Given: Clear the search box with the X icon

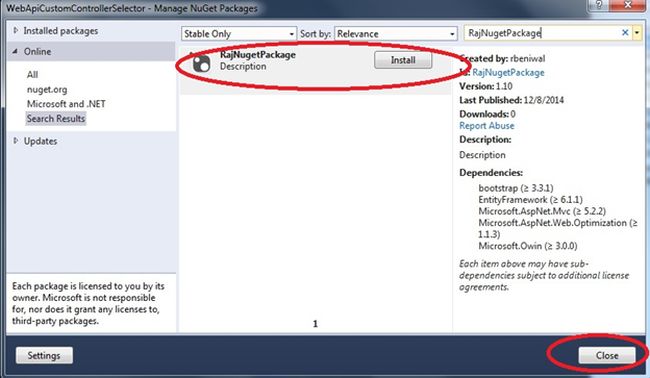Looking at the screenshot, I should point(625,33).
